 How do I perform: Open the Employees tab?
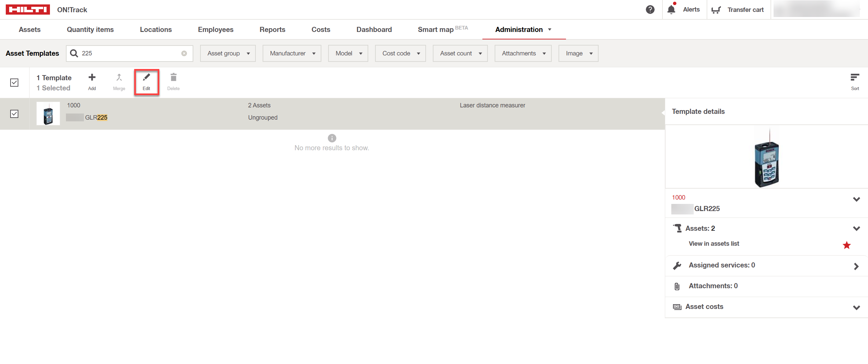click(x=216, y=30)
